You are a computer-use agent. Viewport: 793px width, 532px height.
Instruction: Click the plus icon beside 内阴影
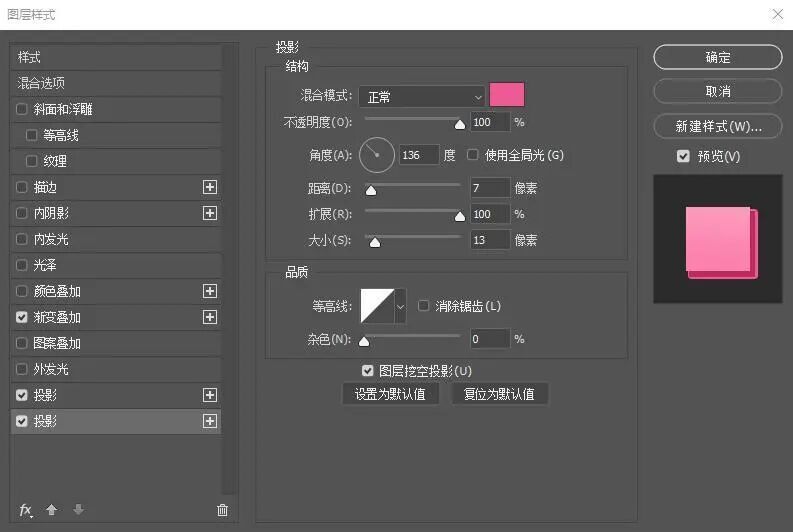pyautogui.click(x=209, y=213)
